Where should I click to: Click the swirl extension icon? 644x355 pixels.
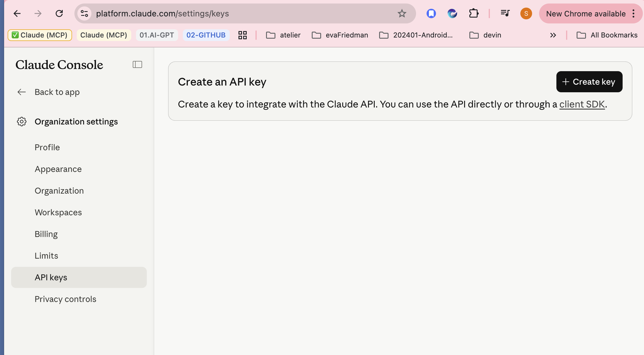452,13
